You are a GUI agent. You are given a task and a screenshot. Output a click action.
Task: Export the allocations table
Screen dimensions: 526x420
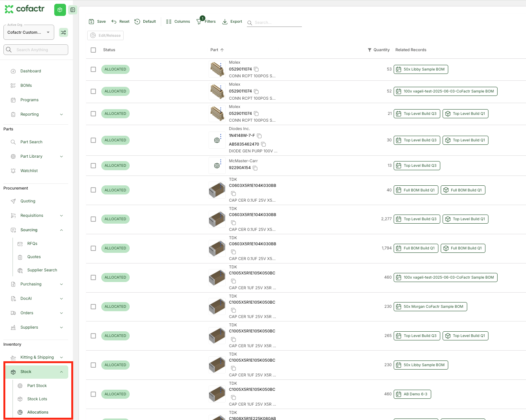click(x=232, y=22)
